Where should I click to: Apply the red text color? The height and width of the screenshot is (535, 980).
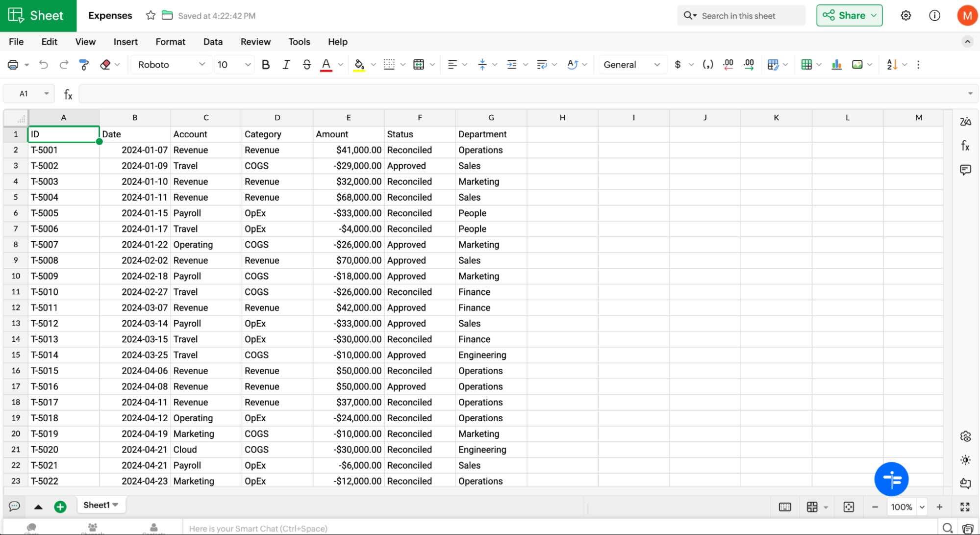click(x=326, y=65)
